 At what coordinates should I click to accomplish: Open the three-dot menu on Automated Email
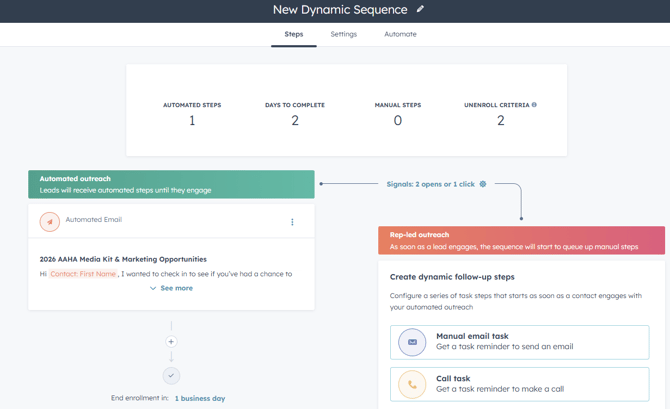click(x=292, y=222)
